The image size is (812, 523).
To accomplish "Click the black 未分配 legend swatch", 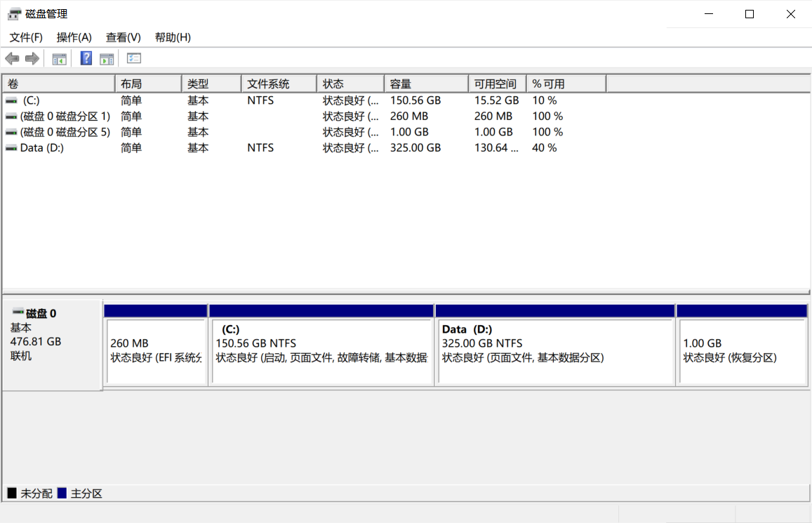I will (12, 493).
